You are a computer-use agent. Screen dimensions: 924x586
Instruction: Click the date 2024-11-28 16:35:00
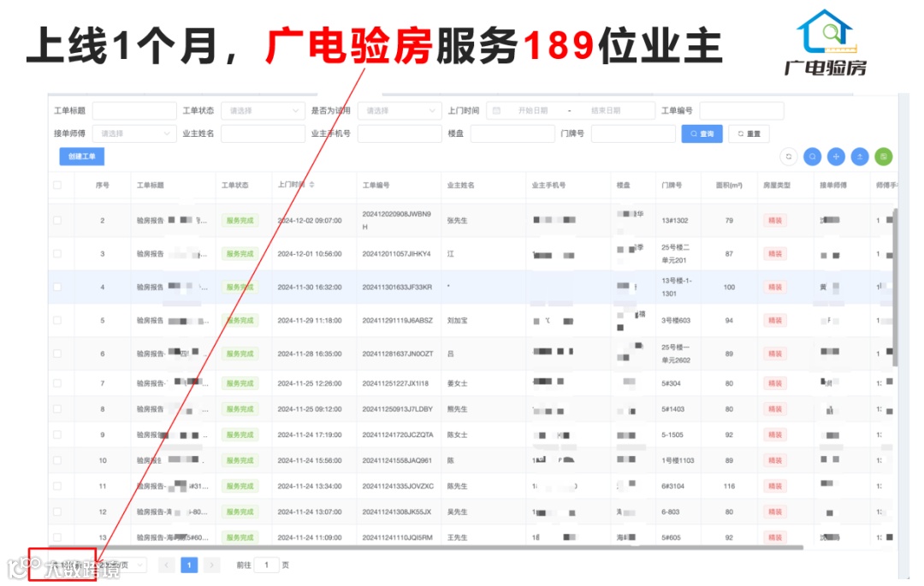coord(310,354)
